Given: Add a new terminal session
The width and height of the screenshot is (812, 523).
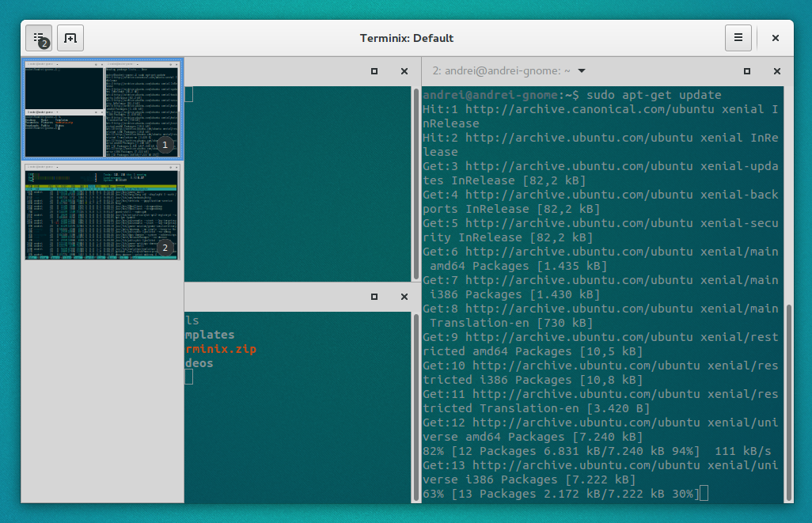Looking at the screenshot, I should pyautogui.click(x=70, y=37).
